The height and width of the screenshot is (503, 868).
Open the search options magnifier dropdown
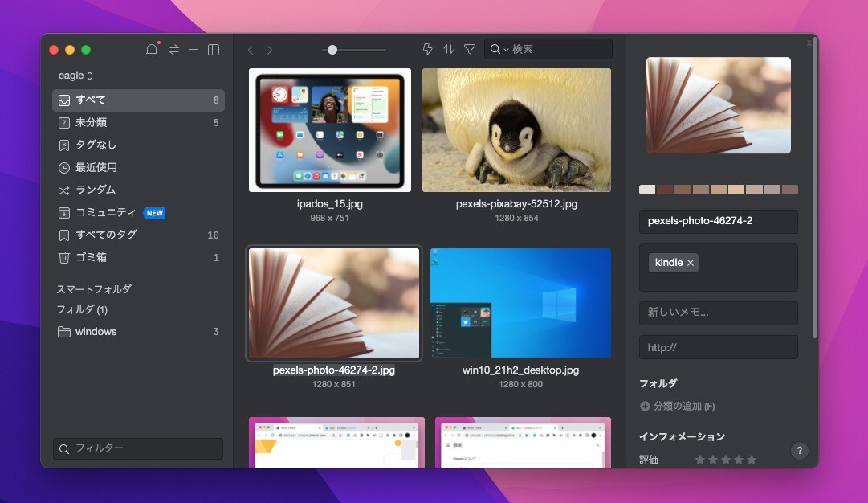[x=499, y=49]
